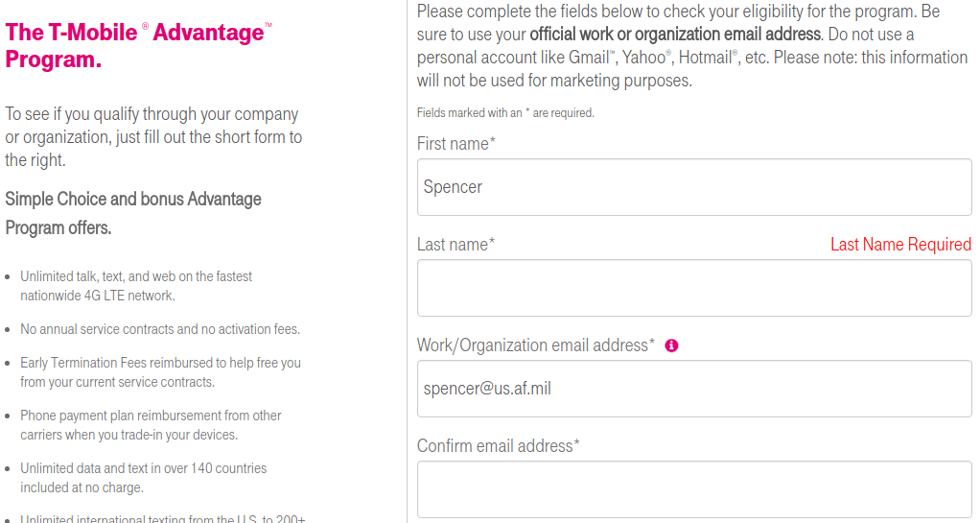The width and height of the screenshot is (980, 523).
Task: Click the info icon beside Work/Organization email
Action: click(x=671, y=345)
